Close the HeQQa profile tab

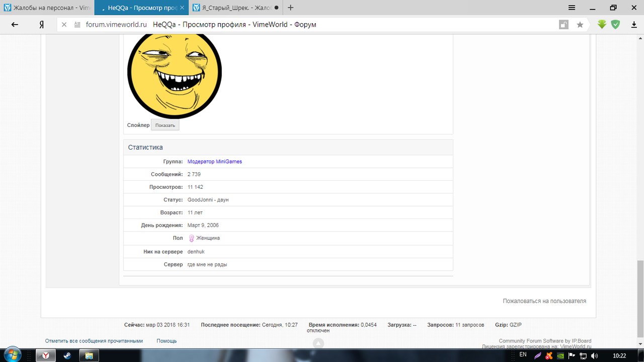(x=182, y=8)
